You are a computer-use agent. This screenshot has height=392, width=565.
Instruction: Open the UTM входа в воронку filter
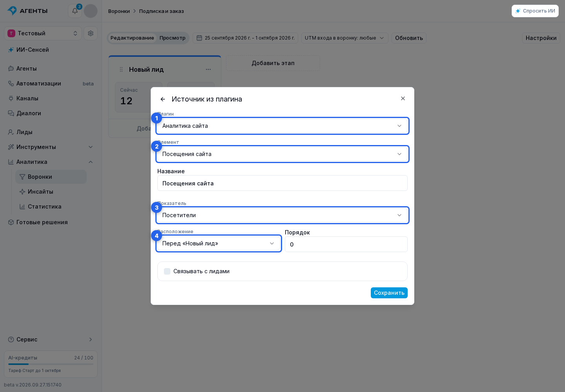pyautogui.click(x=345, y=38)
